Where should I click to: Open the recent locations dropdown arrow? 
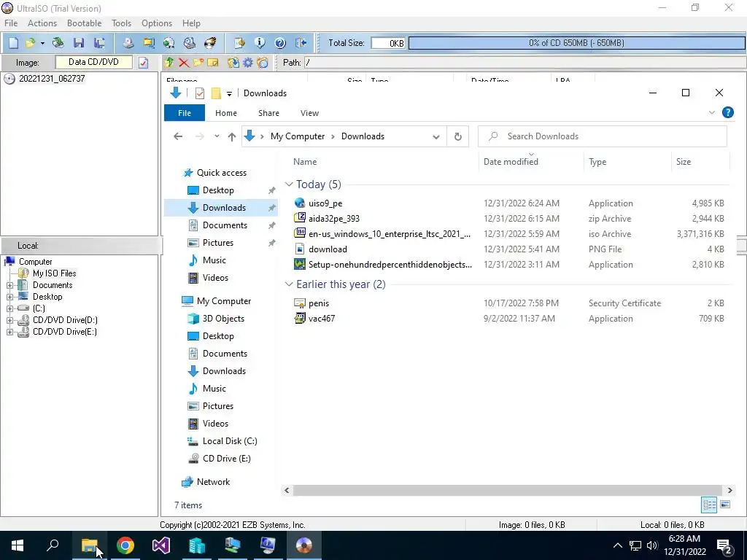pos(217,136)
